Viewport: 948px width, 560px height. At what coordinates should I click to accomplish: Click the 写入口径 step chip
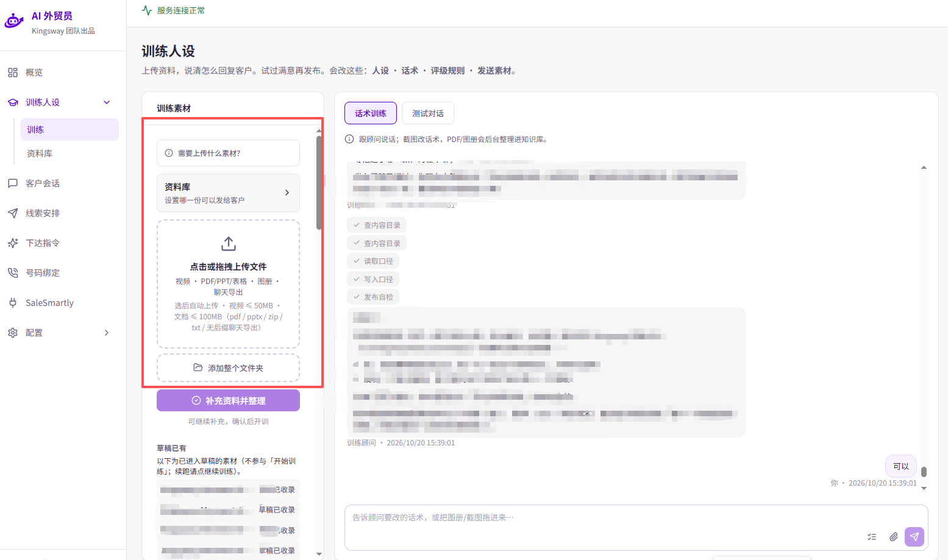coord(373,279)
